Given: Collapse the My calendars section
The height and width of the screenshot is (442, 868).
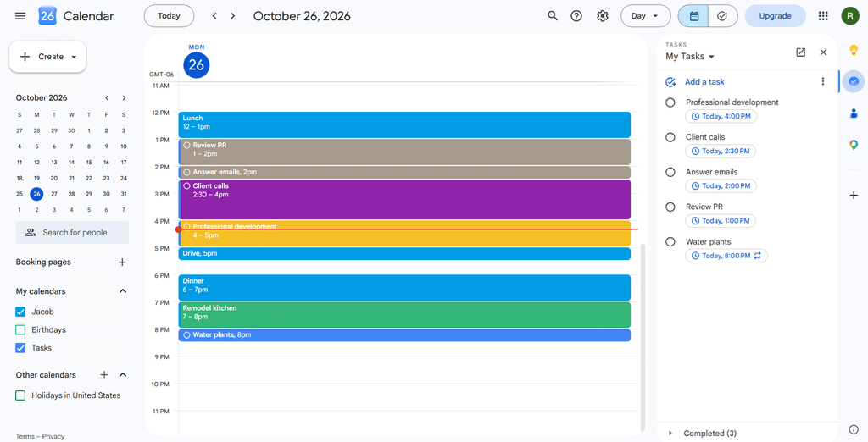Looking at the screenshot, I should (x=123, y=291).
